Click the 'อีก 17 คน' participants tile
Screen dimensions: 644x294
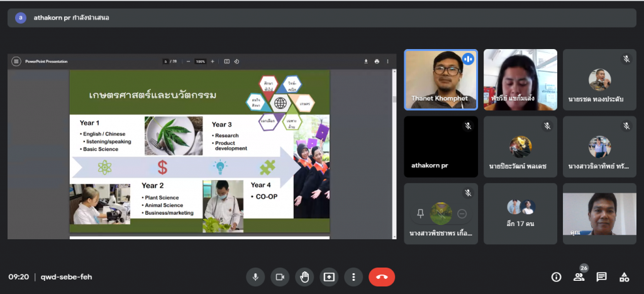pyautogui.click(x=520, y=213)
